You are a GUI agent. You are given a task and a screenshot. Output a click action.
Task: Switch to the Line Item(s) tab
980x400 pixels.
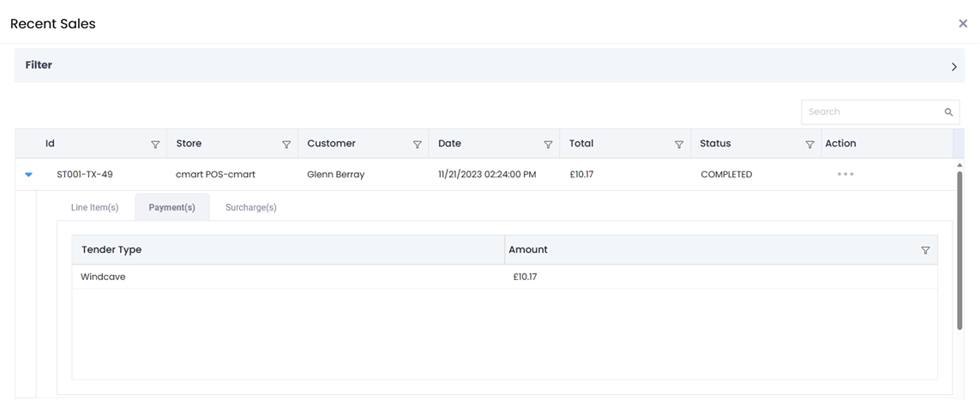click(94, 207)
